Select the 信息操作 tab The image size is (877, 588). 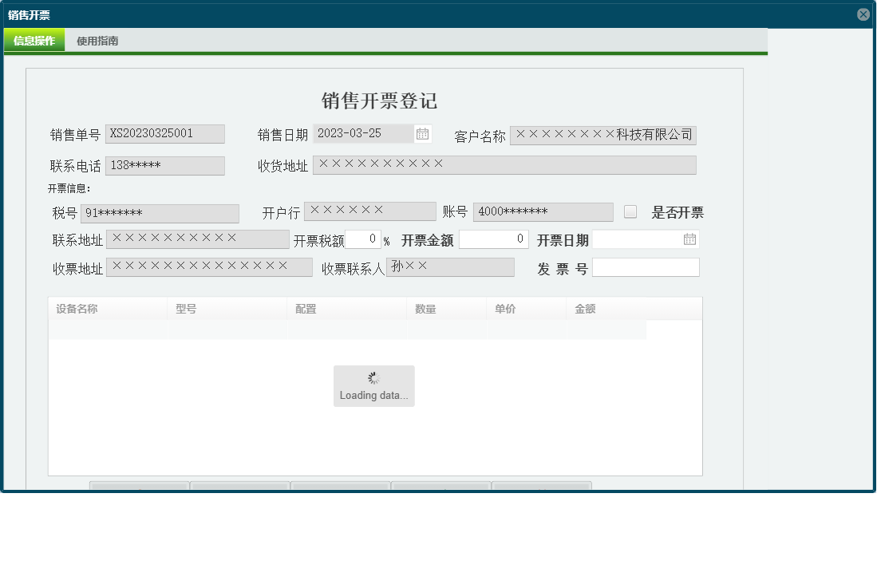34,40
